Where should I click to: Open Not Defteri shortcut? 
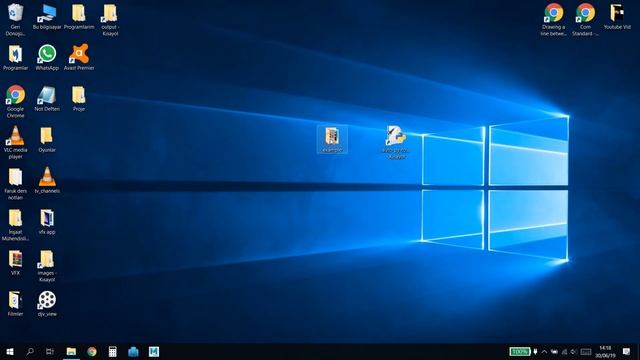pyautogui.click(x=47, y=99)
